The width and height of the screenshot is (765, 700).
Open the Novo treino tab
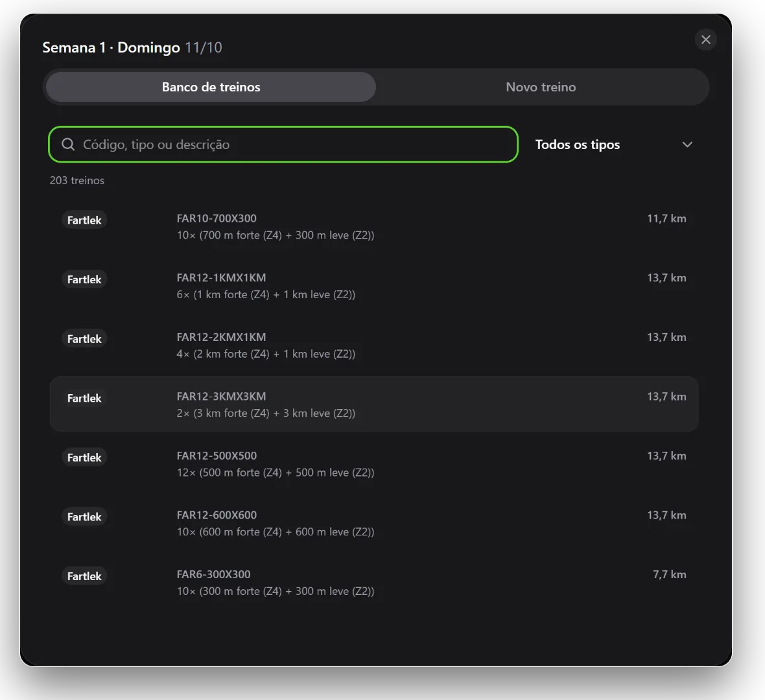click(x=541, y=87)
